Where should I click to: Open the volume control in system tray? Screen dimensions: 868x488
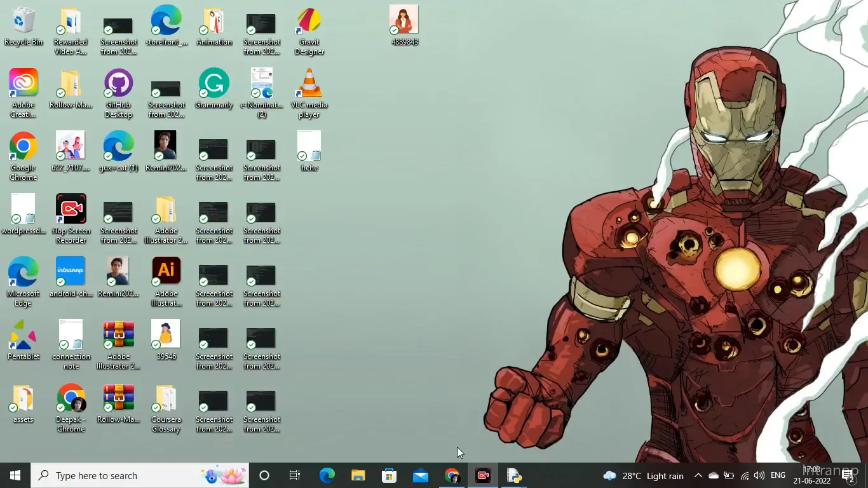759,475
